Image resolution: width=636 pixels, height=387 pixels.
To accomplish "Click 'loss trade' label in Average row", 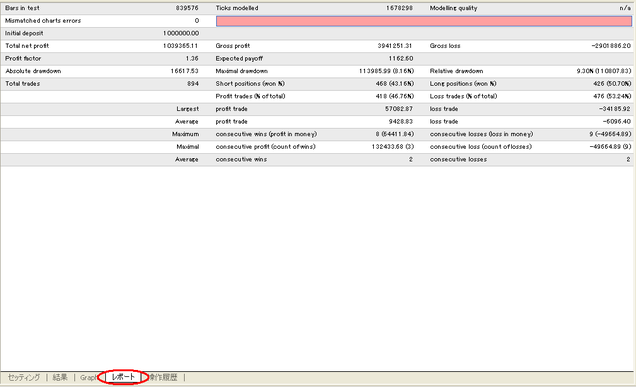I will click(x=444, y=121).
